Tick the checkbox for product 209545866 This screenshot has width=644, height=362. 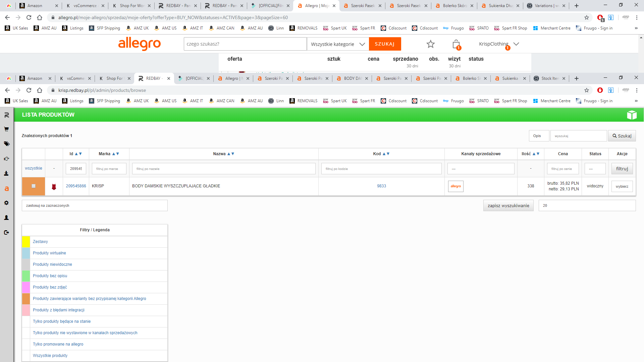34,186
